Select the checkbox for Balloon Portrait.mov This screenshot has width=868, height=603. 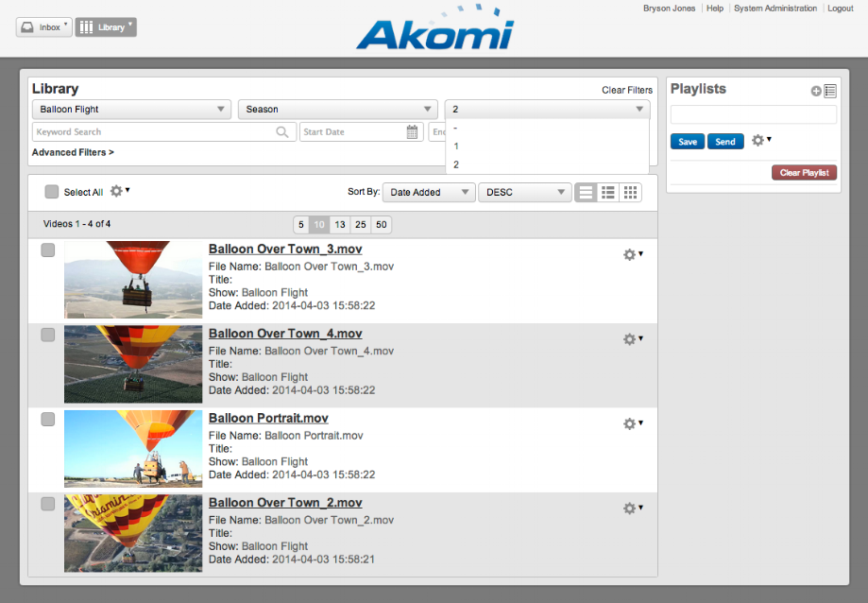tap(47, 419)
